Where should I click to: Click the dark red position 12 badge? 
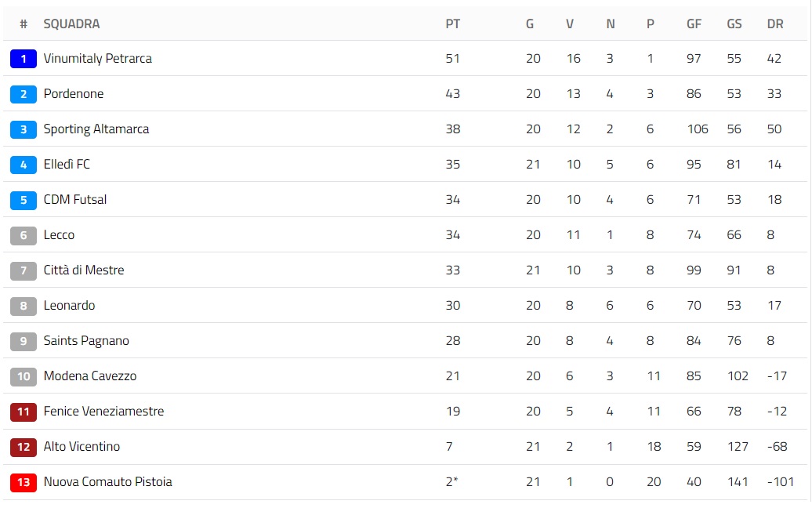pyautogui.click(x=24, y=447)
